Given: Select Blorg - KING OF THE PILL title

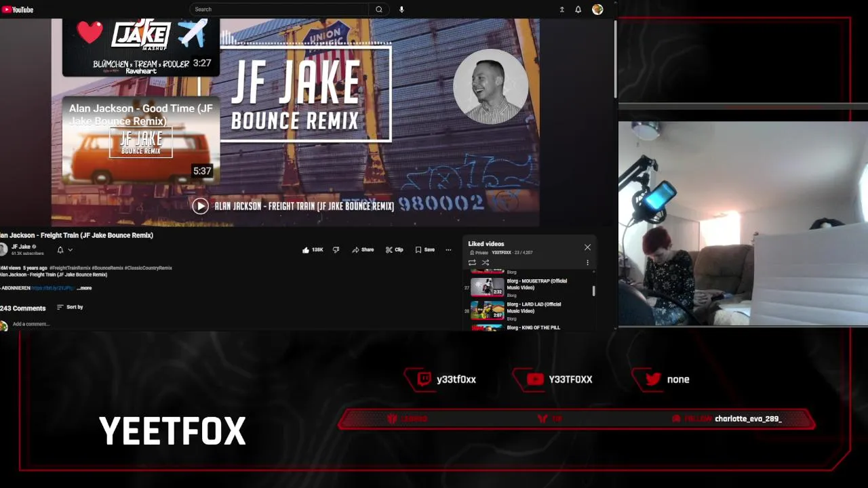Looking at the screenshot, I should [x=534, y=327].
